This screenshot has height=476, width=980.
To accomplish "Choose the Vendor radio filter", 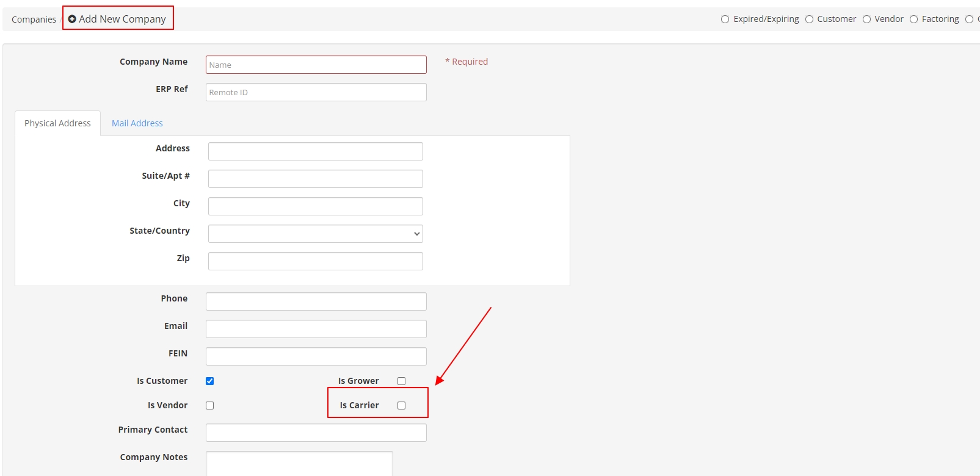I will pos(866,20).
